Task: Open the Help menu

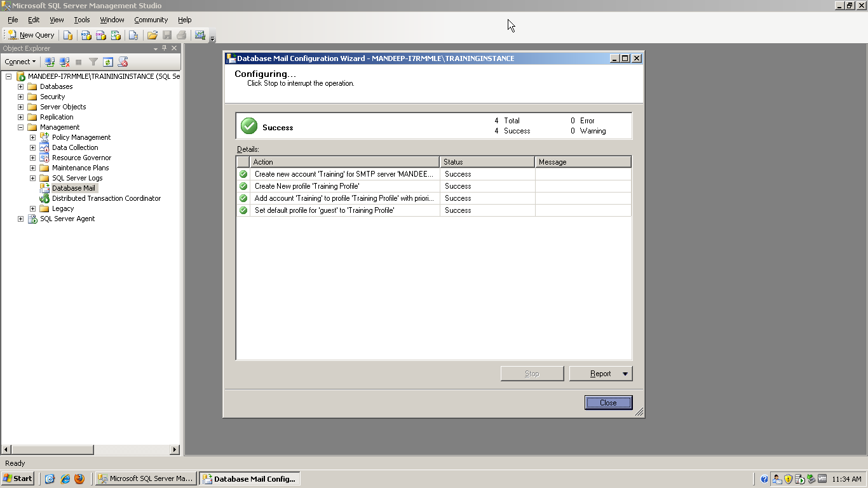Action: pyautogui.click(x=185, y=20)
